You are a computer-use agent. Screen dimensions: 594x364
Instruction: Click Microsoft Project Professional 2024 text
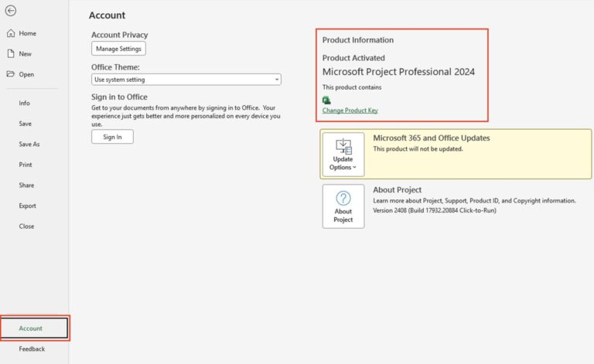[x=398, y=72]
